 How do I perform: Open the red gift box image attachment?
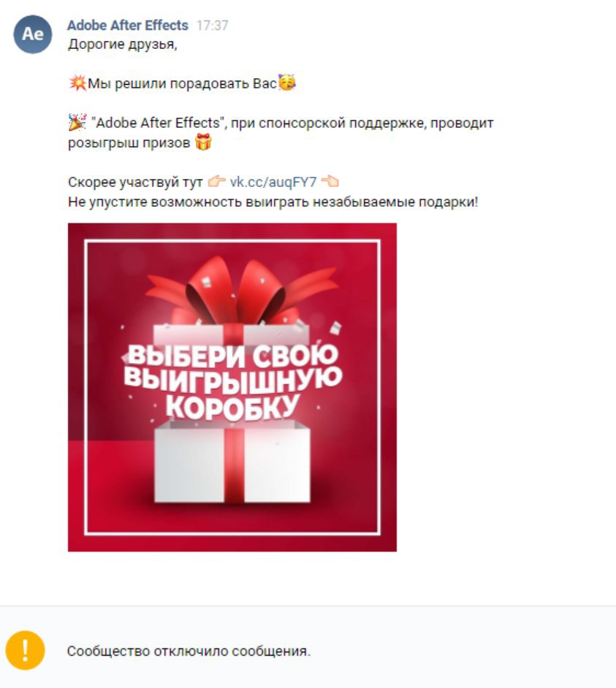point(232,387)
